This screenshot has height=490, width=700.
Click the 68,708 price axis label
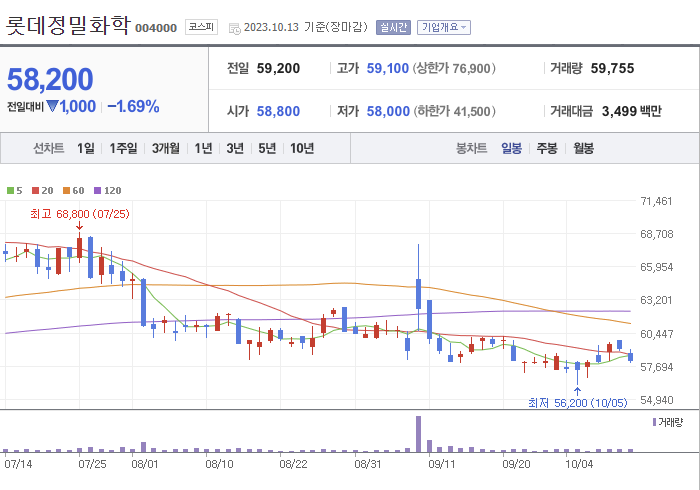[657, 234]
